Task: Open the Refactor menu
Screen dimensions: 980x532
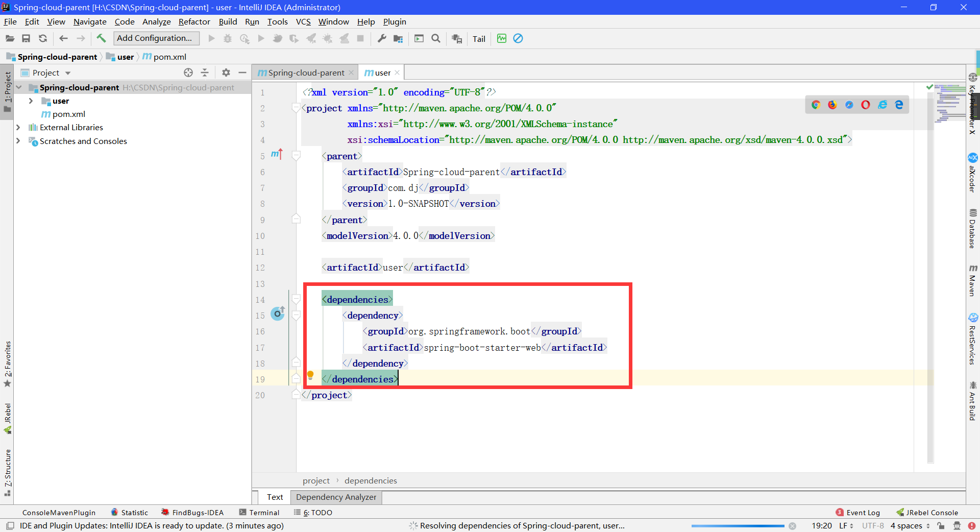Action: [194, 21]
